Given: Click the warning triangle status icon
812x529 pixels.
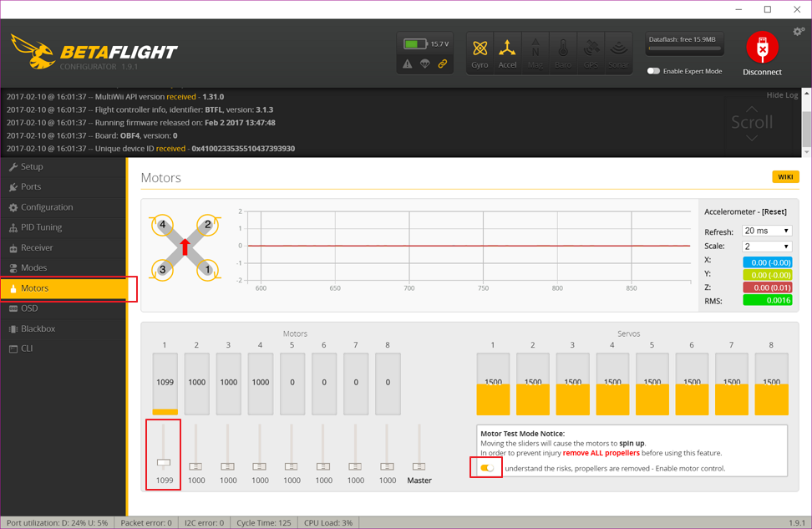Looking at the screenshot, I should pos(408,64).
